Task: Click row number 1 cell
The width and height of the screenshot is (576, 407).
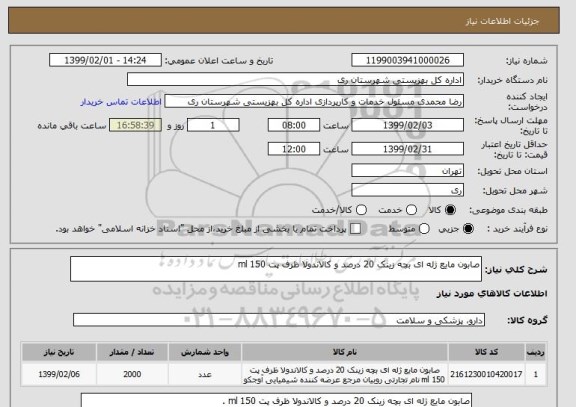Action: coord(536,374)
